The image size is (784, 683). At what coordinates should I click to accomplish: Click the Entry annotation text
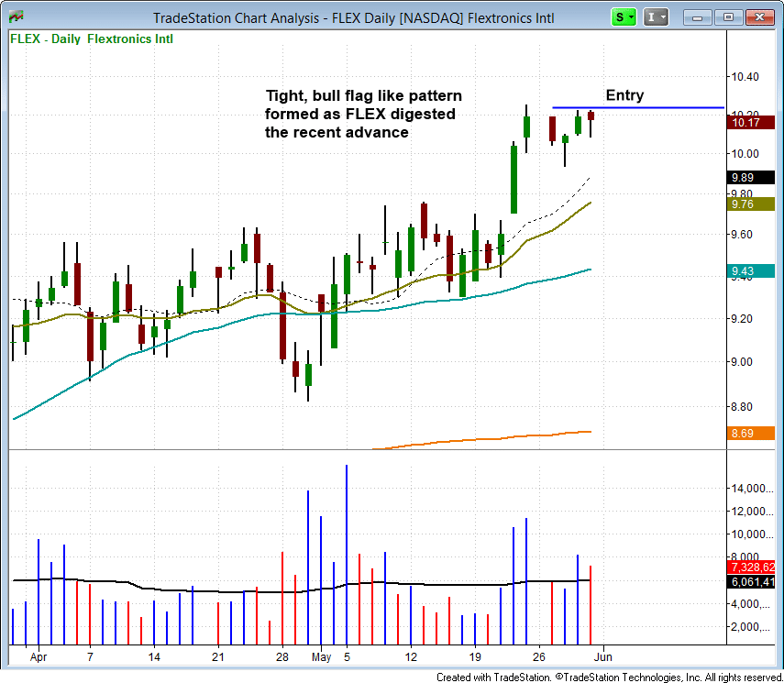coord(624,95)
